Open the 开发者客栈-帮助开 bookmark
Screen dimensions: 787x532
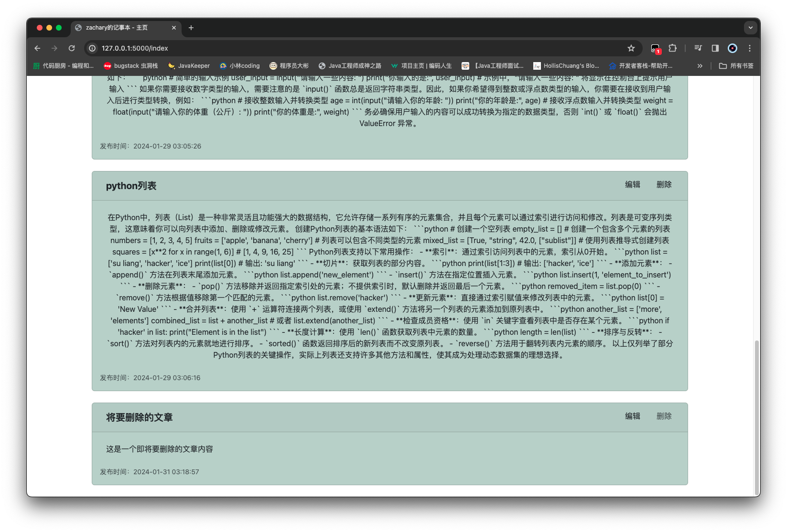click(x=641, y=66)
